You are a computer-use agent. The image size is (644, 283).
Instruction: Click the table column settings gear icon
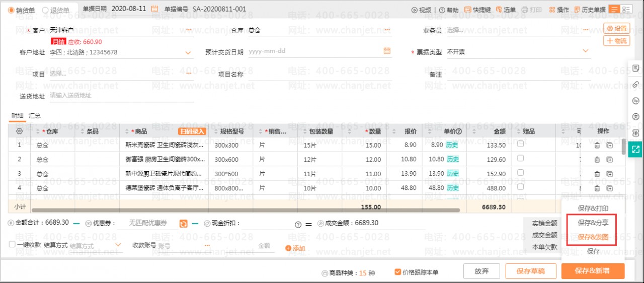tap(19, 131)
